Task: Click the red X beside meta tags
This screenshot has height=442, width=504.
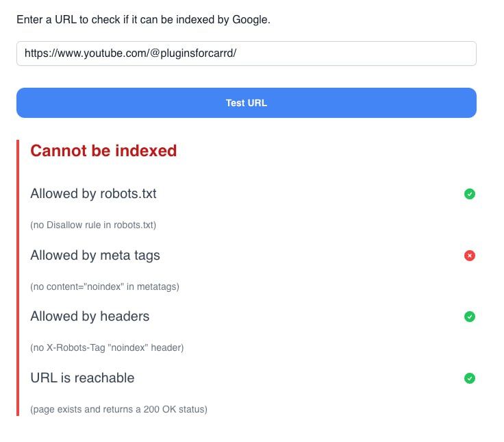Action: coord(469,256)
